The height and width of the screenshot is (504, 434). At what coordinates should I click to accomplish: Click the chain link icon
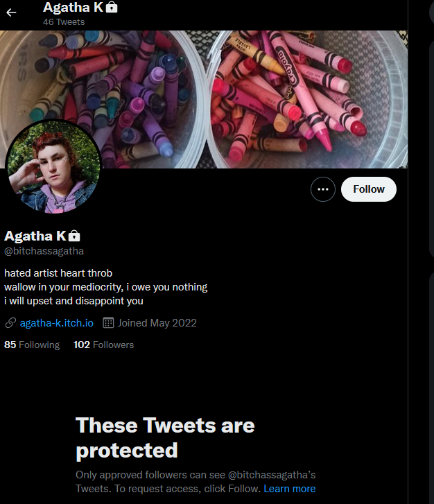point(10,323)
